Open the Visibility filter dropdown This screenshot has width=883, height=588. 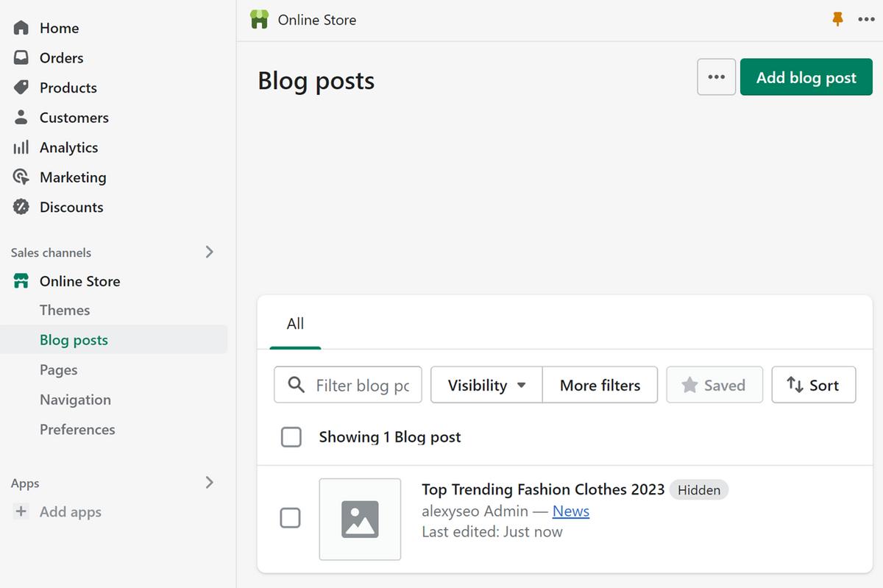click(486, 384)
